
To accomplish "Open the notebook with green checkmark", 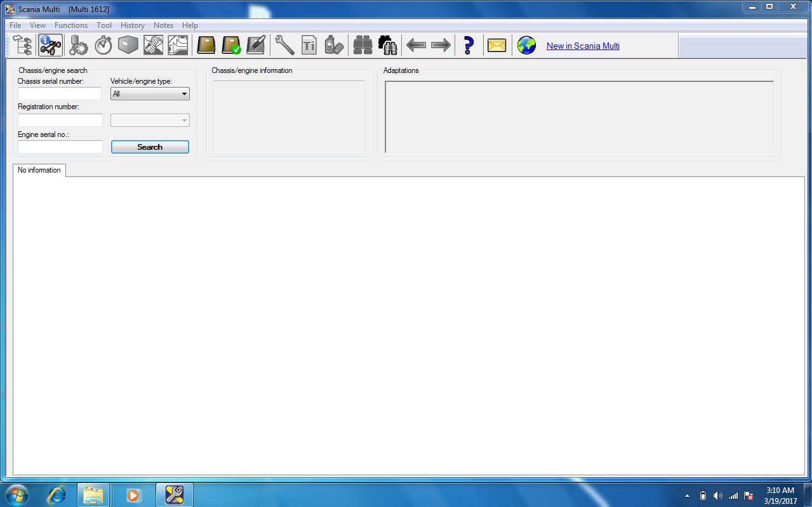I will tap(231, 46).
